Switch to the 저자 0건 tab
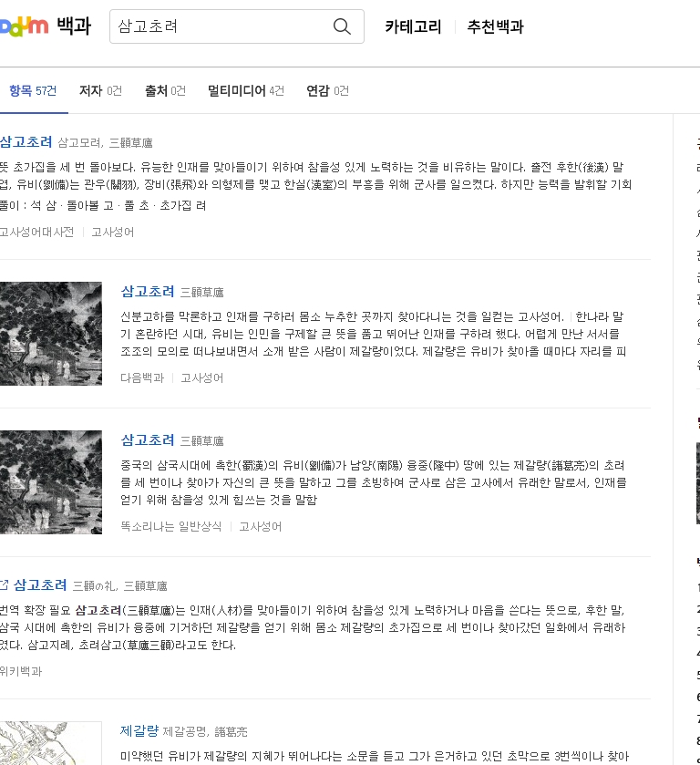The image size is (700, 765). click(100, 91)
